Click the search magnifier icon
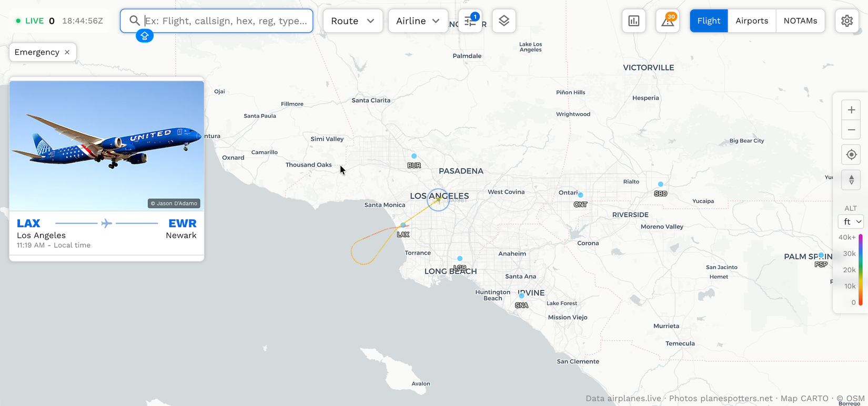The width and height of the screenshot is (868, 406). [135, 21]
